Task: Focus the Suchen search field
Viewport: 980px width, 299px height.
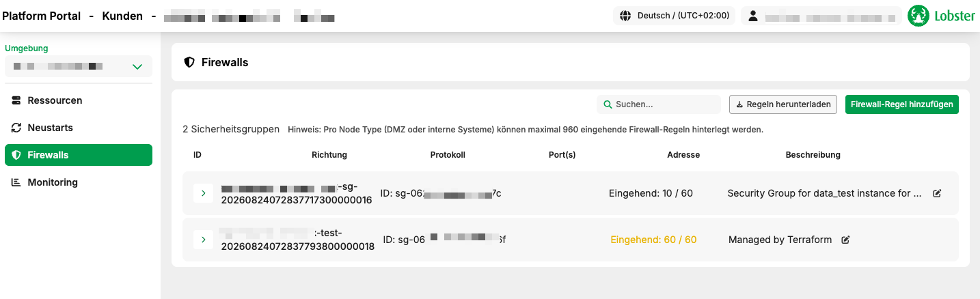Action: coord(659,104)
